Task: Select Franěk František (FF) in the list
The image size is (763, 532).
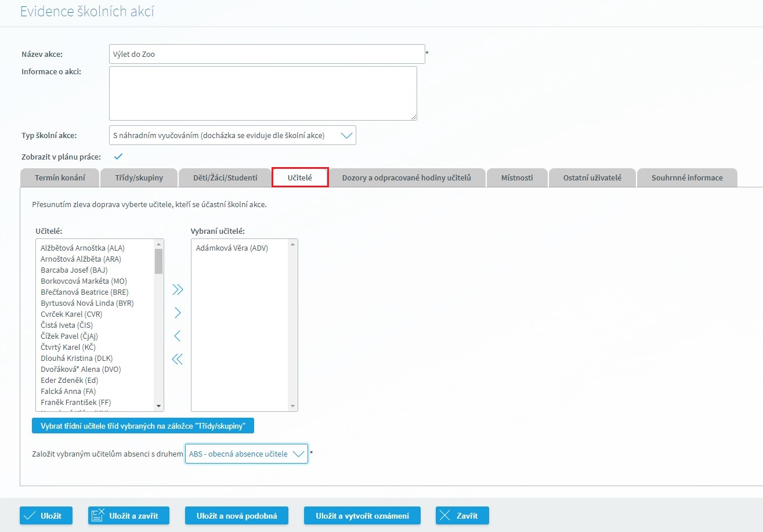Action: (75, 402)
